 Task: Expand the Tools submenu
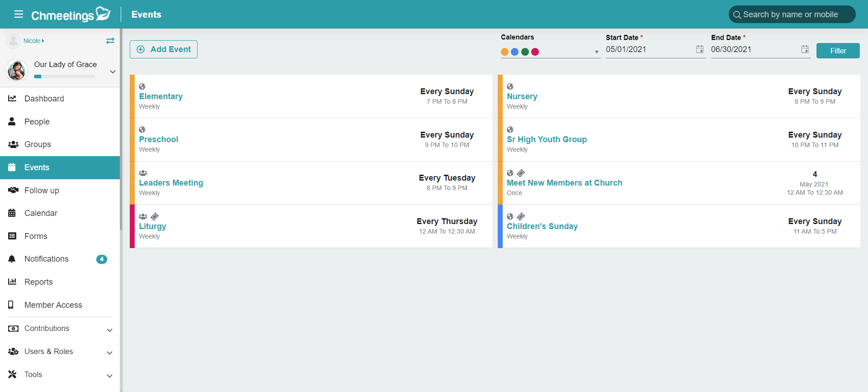[x=109, y=376]
